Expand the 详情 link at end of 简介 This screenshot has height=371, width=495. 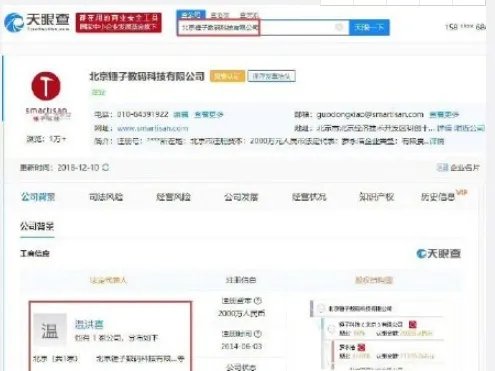coord(437,142)
